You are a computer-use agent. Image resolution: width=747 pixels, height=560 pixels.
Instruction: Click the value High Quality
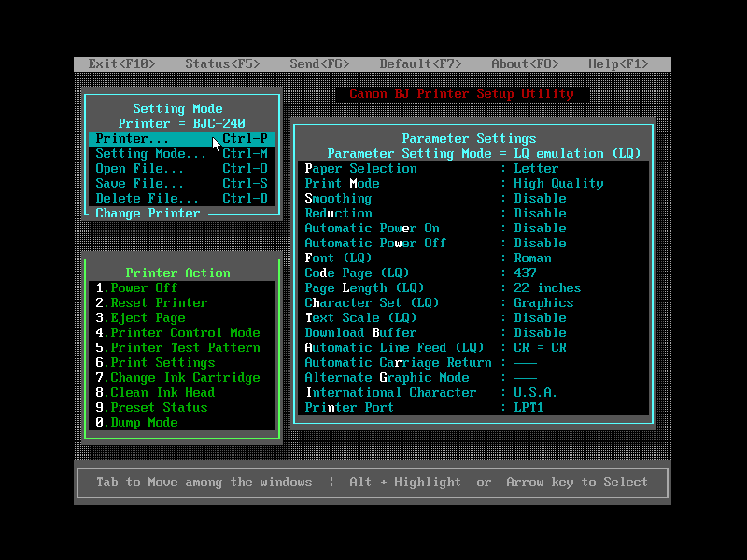pos(558,183)
